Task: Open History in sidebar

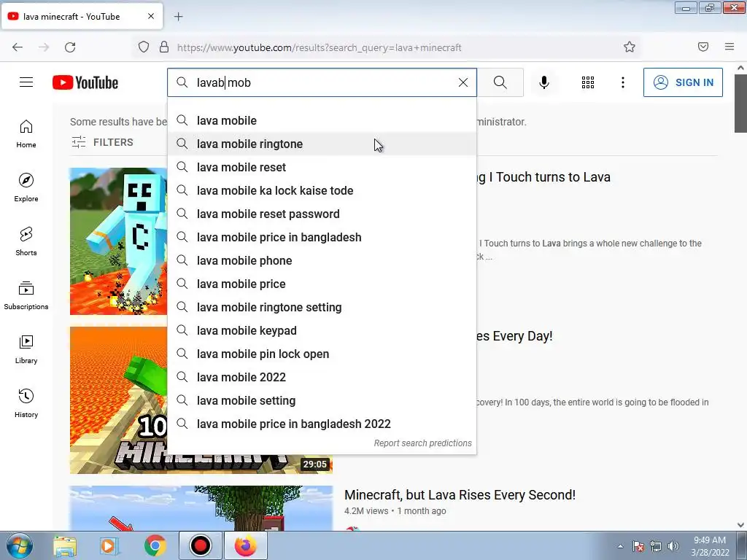Action: click(26, 403)
